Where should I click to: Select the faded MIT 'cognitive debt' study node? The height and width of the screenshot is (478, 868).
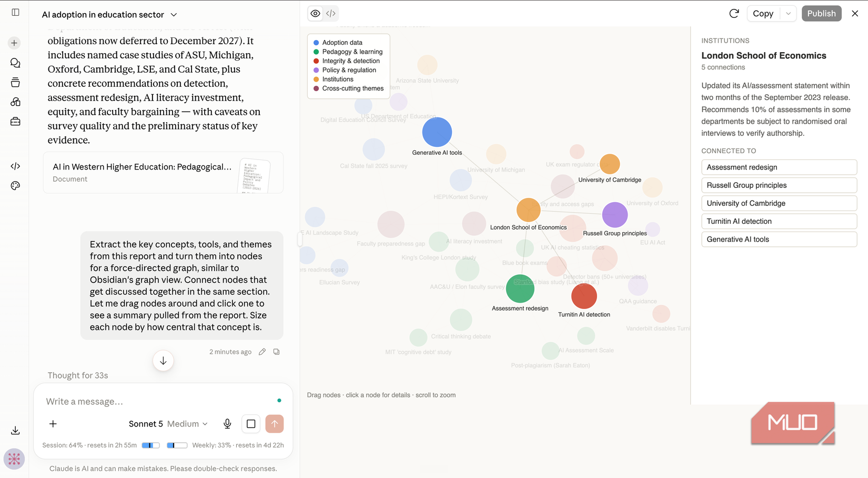tap(418, 337)
